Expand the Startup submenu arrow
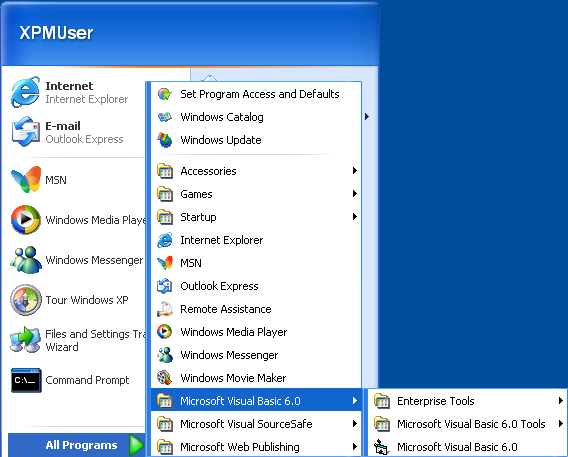Image resolution: width=568 pixels, height=457 pixels. [355, 217]
